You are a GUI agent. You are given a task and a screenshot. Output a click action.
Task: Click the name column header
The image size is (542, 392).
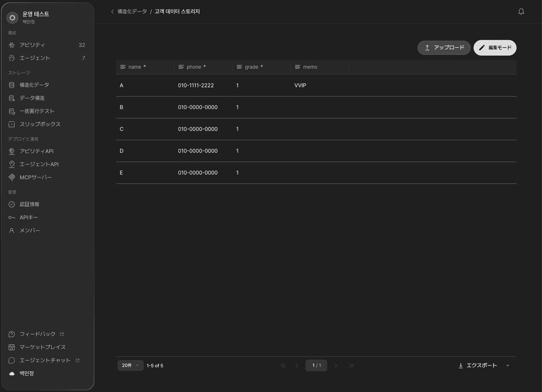[145, 67]
